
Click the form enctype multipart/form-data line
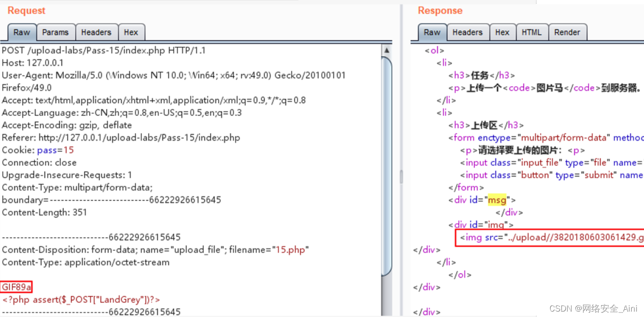546,138
